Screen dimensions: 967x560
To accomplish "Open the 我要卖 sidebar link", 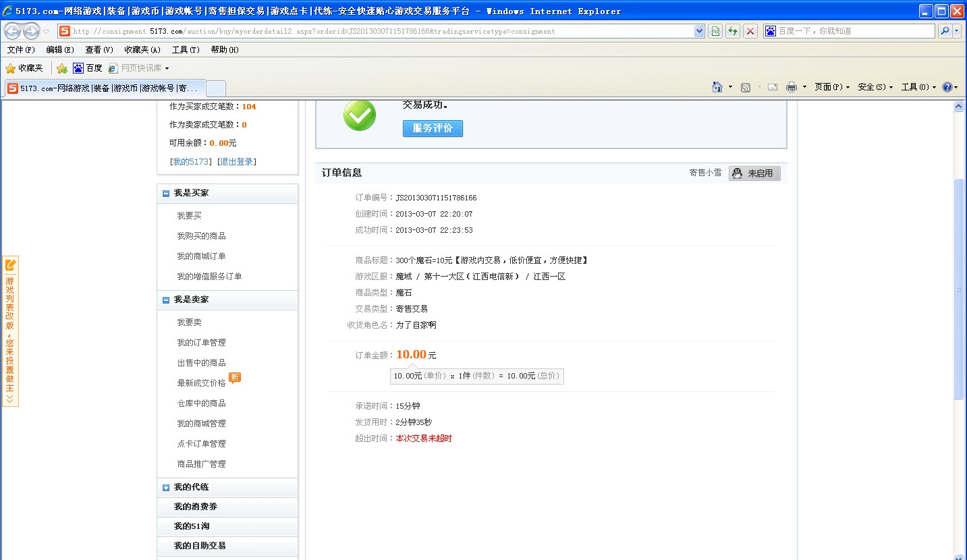I will (190, 323).
